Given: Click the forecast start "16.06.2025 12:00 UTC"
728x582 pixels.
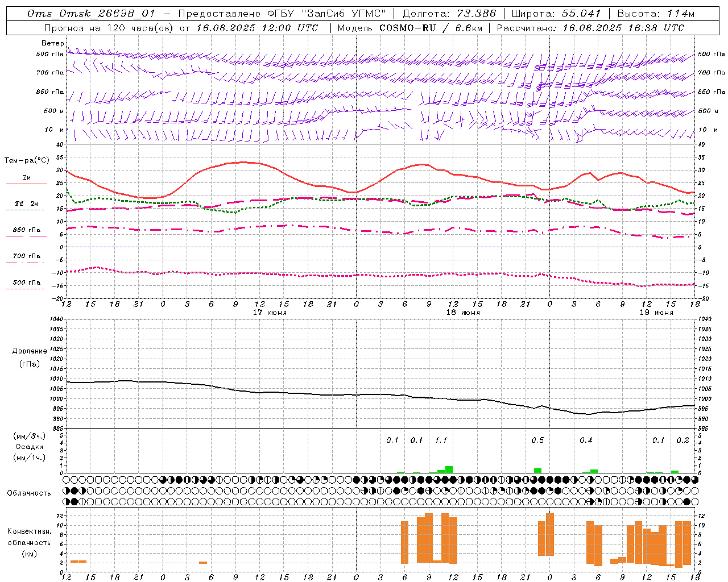Looking at the screenshot, I should (x=258, y=28).
